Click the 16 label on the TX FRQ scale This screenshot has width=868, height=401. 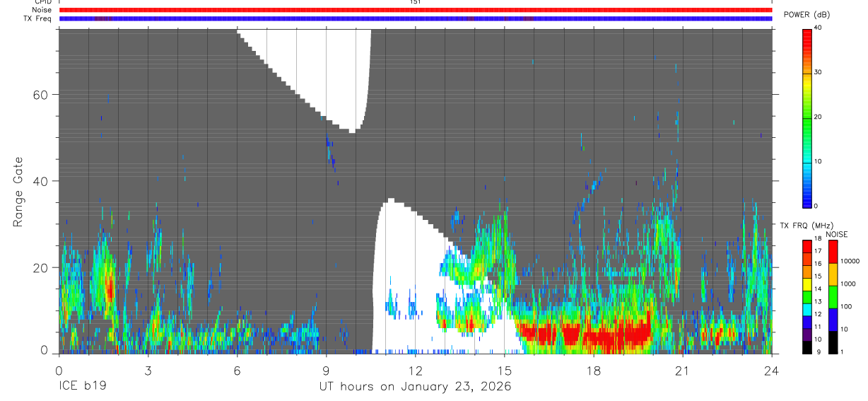[x=818, y=264]
